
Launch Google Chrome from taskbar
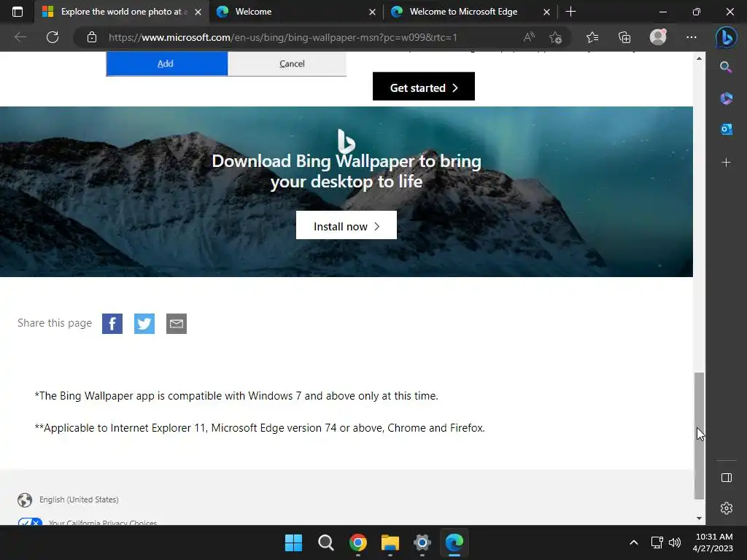357,542
